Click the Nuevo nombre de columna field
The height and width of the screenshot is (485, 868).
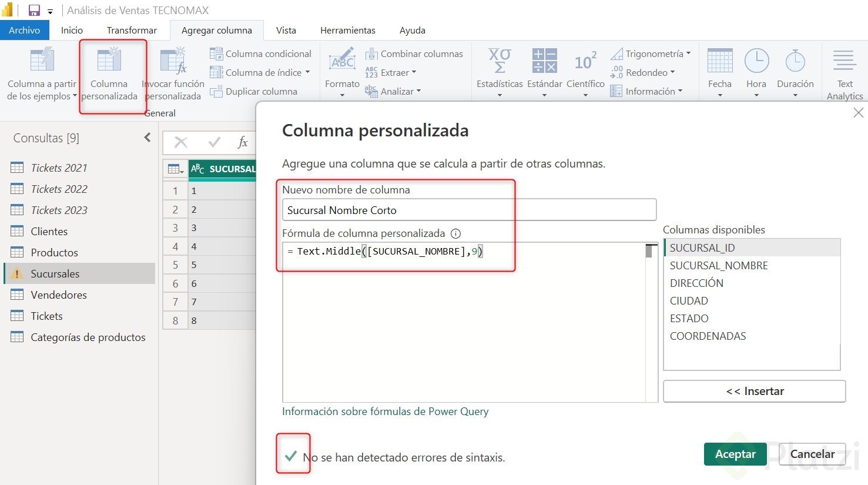coord(469,210)
